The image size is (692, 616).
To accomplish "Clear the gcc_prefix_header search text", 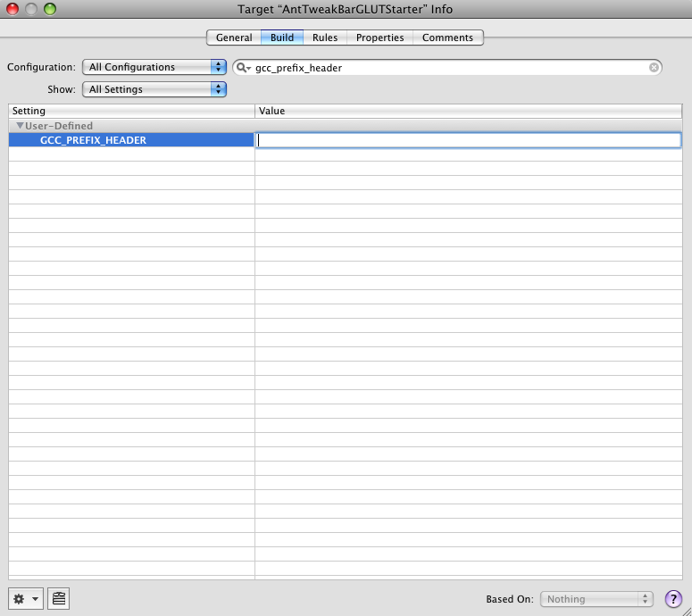I will pyautogui.click(x=654, y=68).
